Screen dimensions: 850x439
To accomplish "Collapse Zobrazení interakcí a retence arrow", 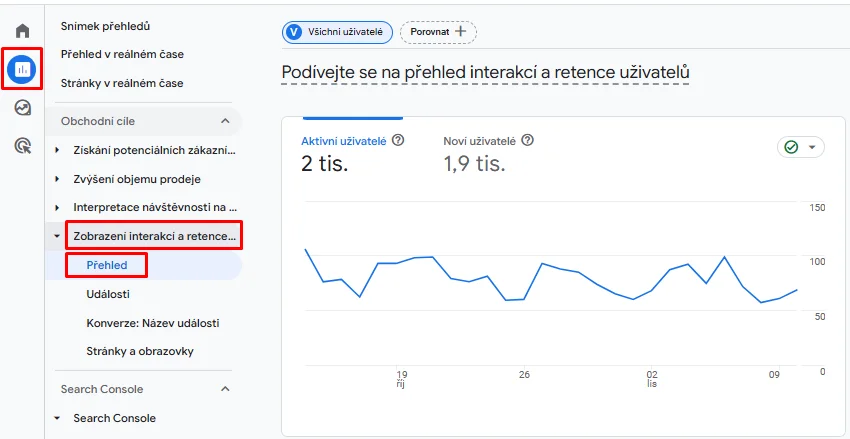I will click(57, 236).
